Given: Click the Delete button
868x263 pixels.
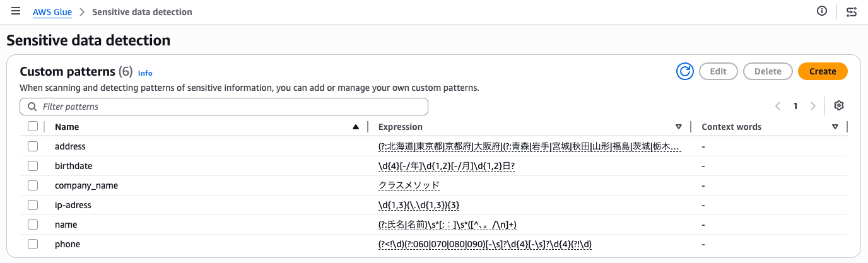Looking at the screenshot, I should click(768, 71).
